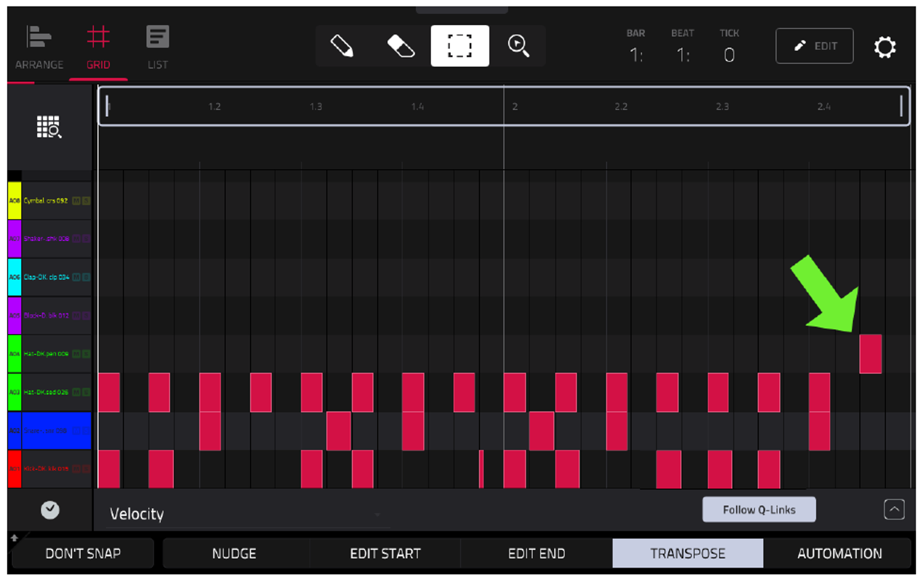Mute the Cymbal pad A08
924x583 pixels.
76,201
